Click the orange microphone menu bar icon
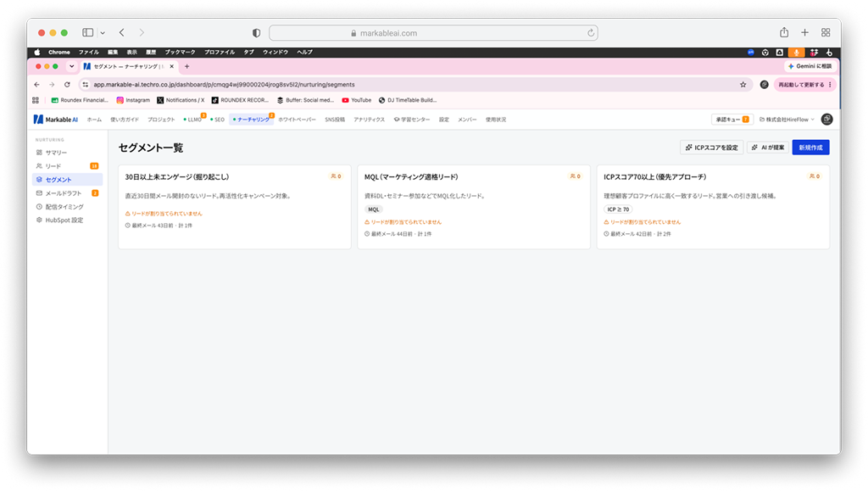The width and height of the screenshot is (868, 491). [x=796, y=52]
